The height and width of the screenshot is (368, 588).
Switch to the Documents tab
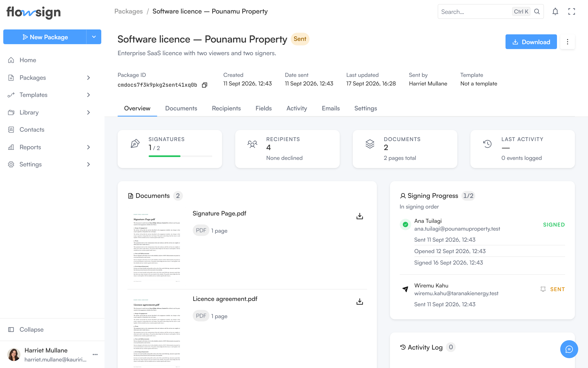click(x=181, y=109)
